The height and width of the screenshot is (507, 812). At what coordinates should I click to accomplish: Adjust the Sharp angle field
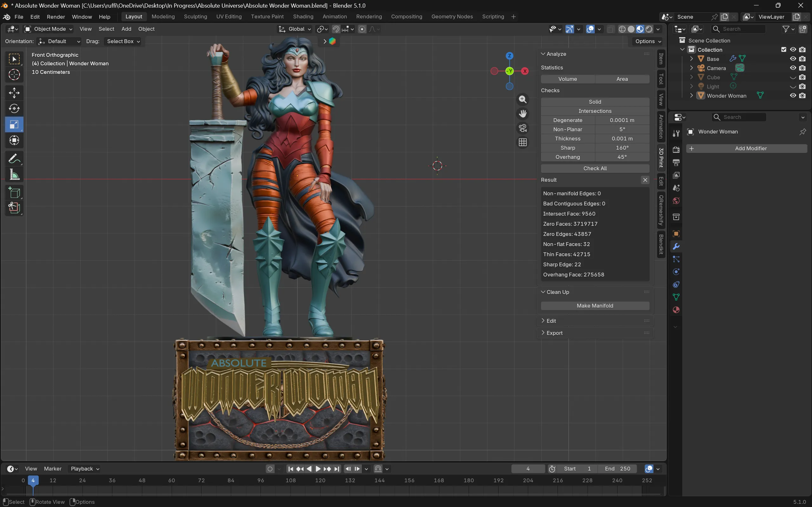pos(622,148)
